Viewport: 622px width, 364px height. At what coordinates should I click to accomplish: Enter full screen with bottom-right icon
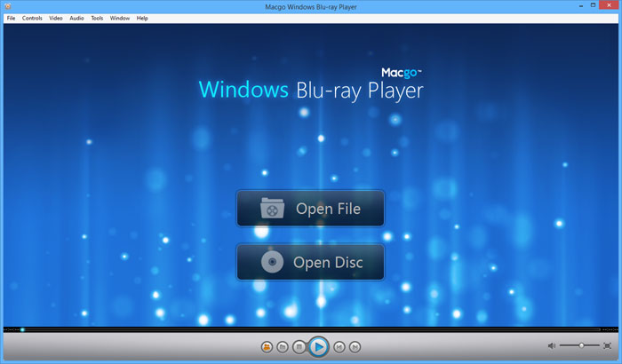[607, 345]
